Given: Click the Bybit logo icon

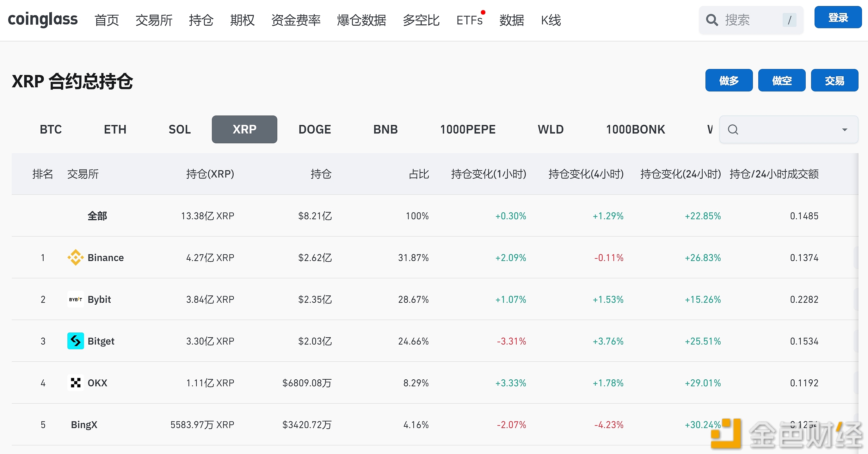Looking at the screenshot, I should pyautogui.click(x=76, y=299).
